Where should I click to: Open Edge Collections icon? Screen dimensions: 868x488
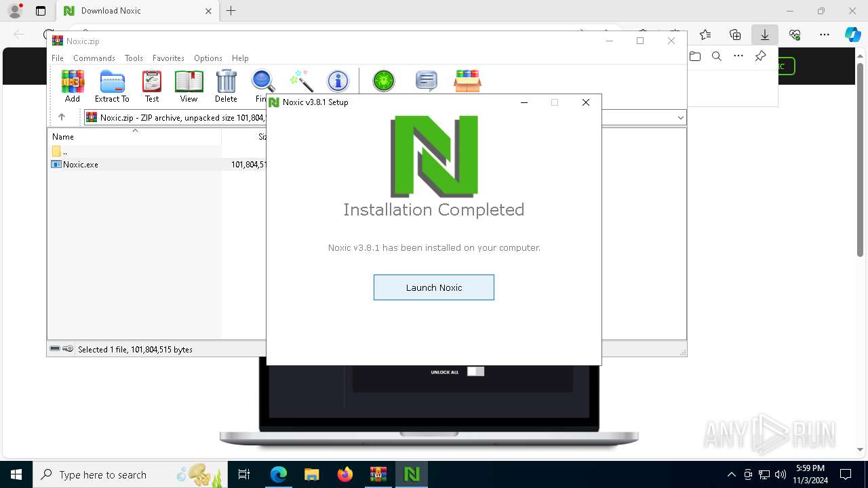[x=735, y=35]
